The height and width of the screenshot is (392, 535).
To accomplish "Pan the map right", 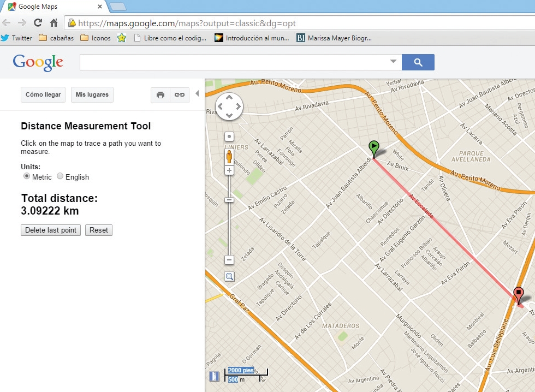I will point(238,106).
